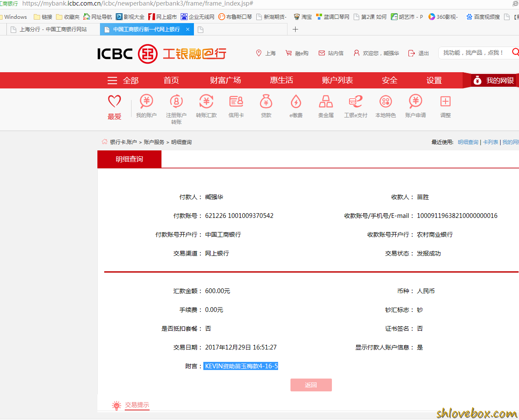This screenshot has height=420, width=519.
Task: Focus the 找功能，找产品 search field
Action: coord(473,53)
